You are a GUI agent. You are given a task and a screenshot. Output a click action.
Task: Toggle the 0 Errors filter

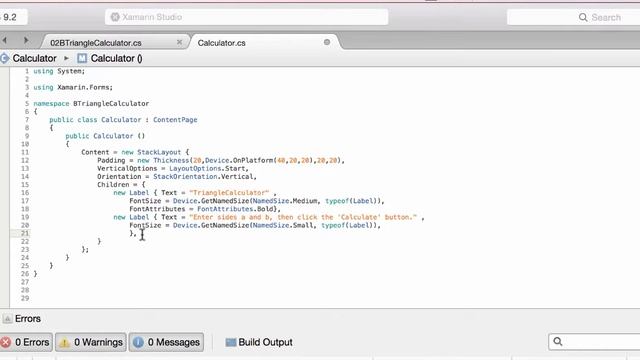pos(26,342)
